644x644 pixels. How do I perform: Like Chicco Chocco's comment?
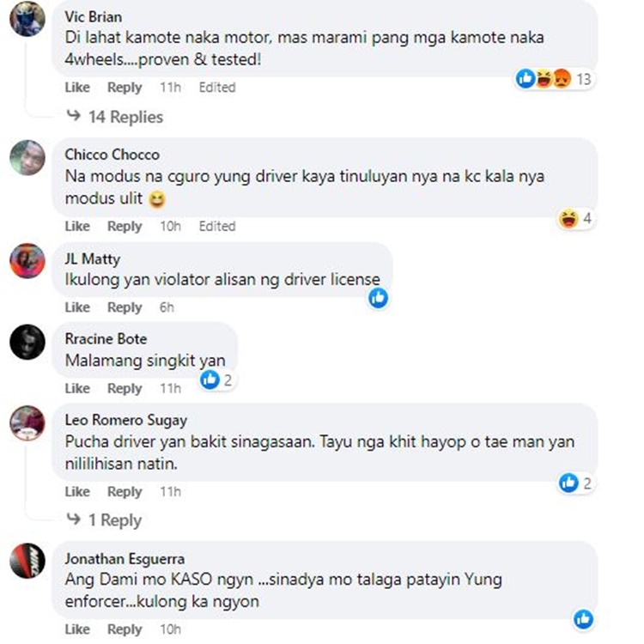click(77, 226)
